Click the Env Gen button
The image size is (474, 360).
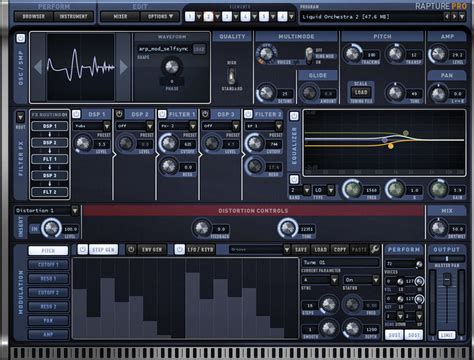[152, 250]
